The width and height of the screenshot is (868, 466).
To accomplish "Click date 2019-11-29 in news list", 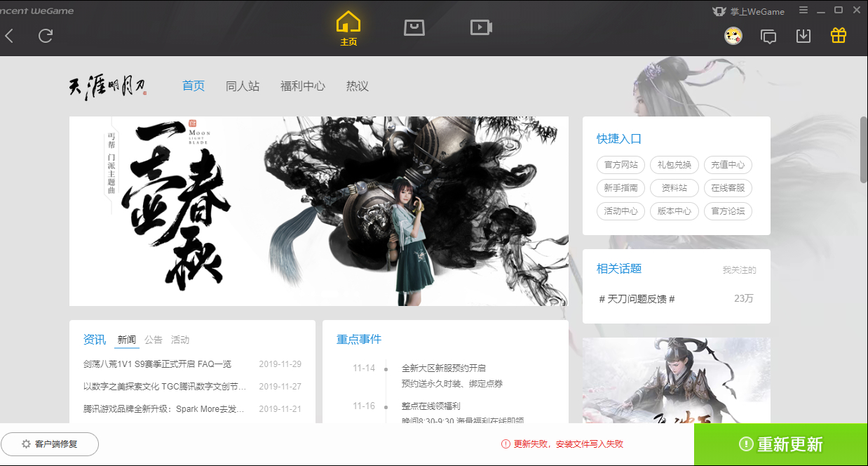I will pyautogui.click(x=280, y=364).
